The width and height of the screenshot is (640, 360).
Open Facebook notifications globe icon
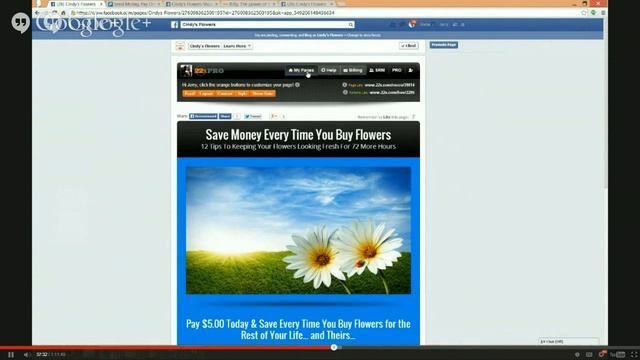[411, 24]
